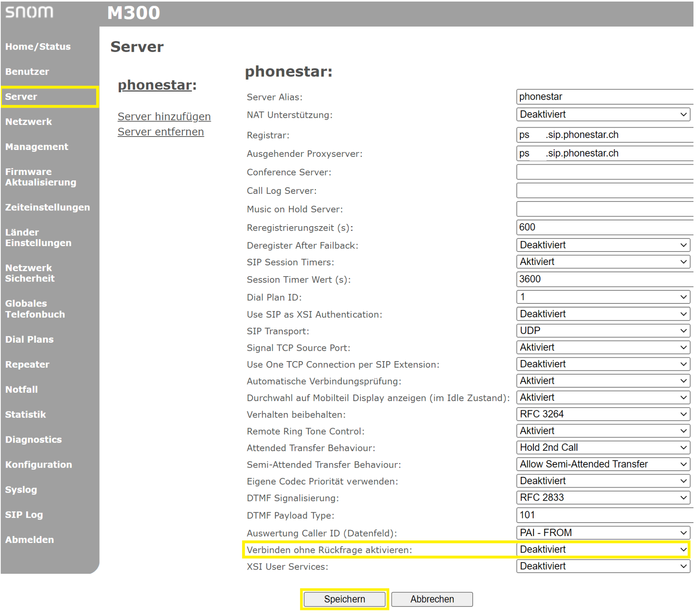The width and height of the screenshot is (700, 613).
Task: Open the Konfiguration page
Action: [38, 464]
